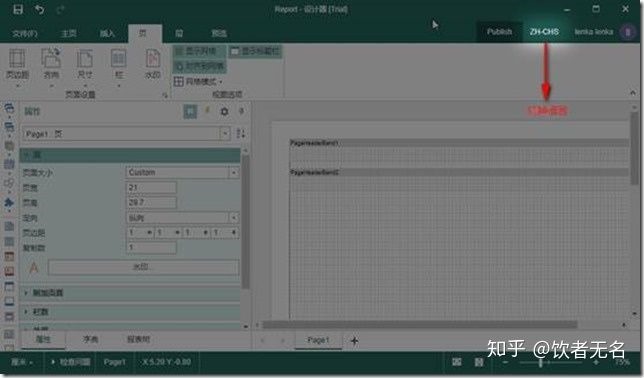Open the Page Setup dialog launcher arrow

165,95
